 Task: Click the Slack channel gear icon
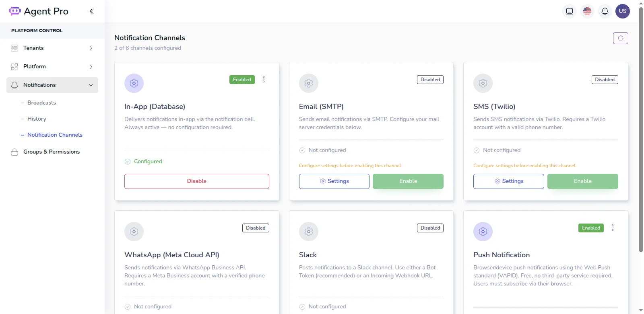point(309,232)
